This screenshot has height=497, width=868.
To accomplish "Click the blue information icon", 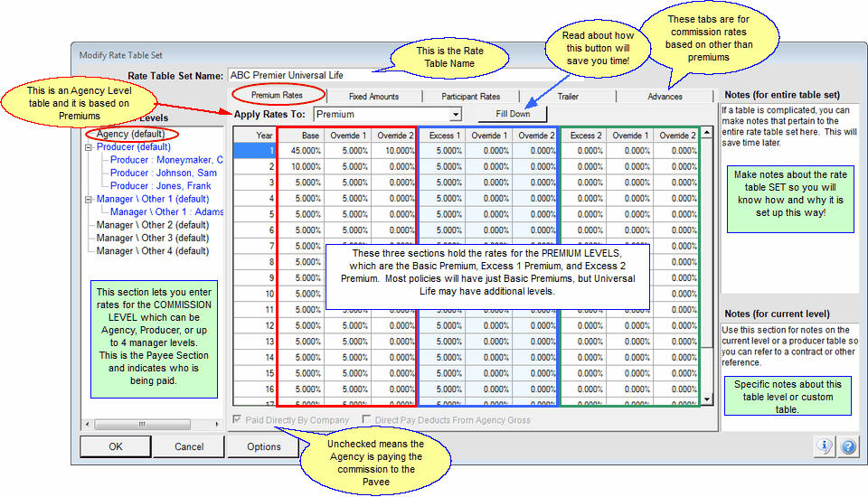I will point(824,446).
